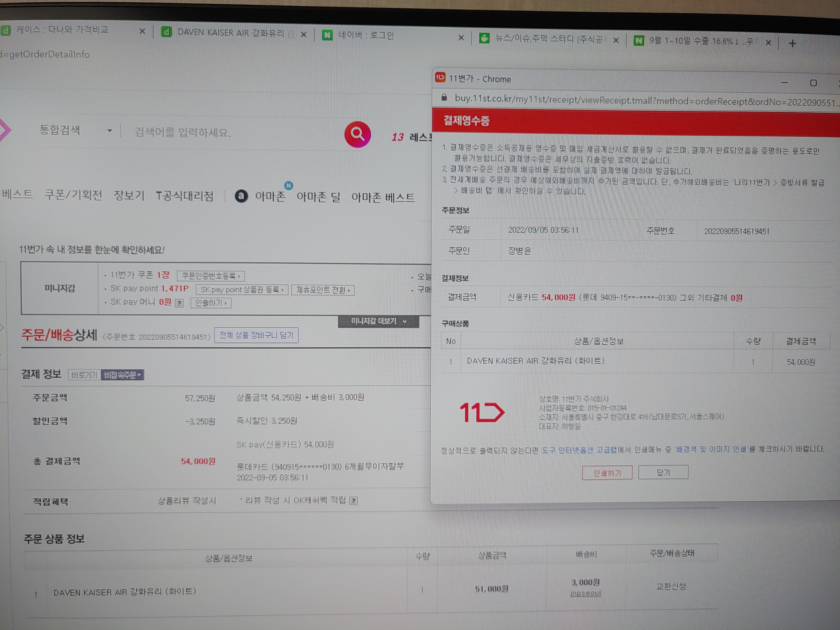Viewport: 840px width, 630px height.
Task: Click the 인쇄하기 button in receipt
Action: (x=607, y=473)
